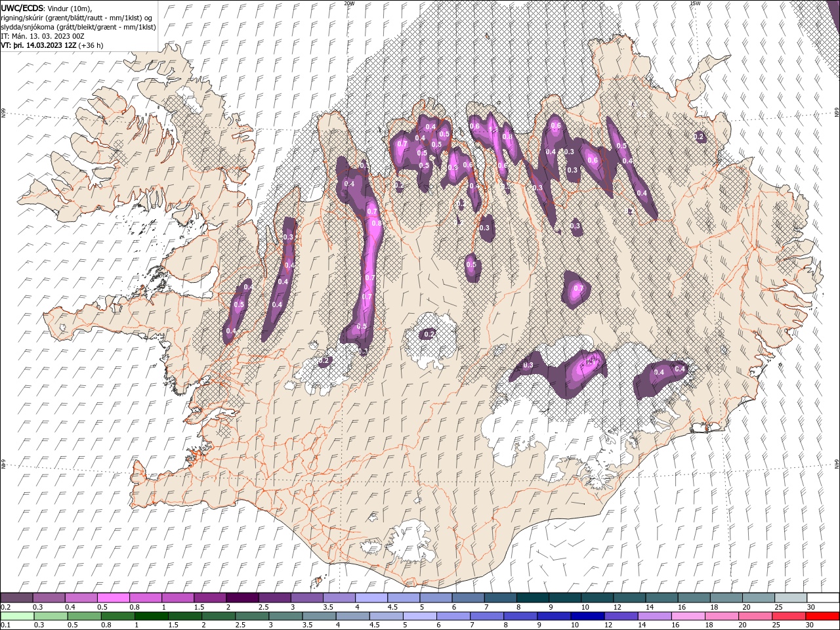Click the bright red swatch ending the rain scale

pos(822,616)
